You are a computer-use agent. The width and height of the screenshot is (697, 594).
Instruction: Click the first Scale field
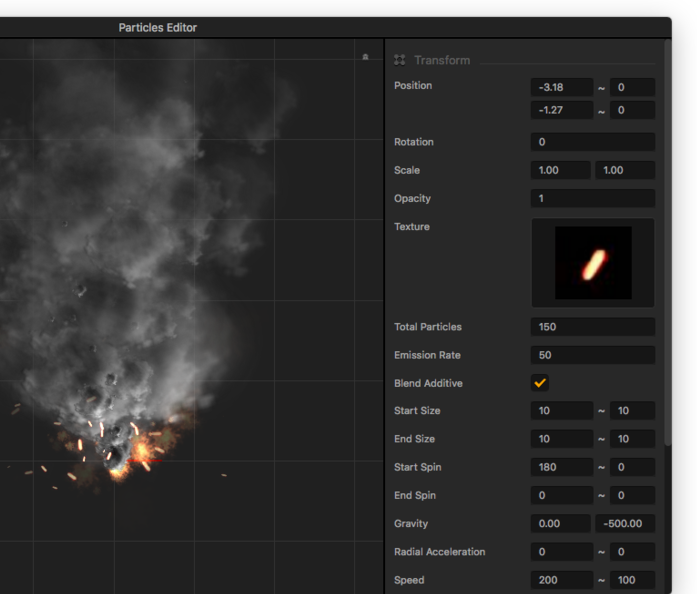(562, 170)
